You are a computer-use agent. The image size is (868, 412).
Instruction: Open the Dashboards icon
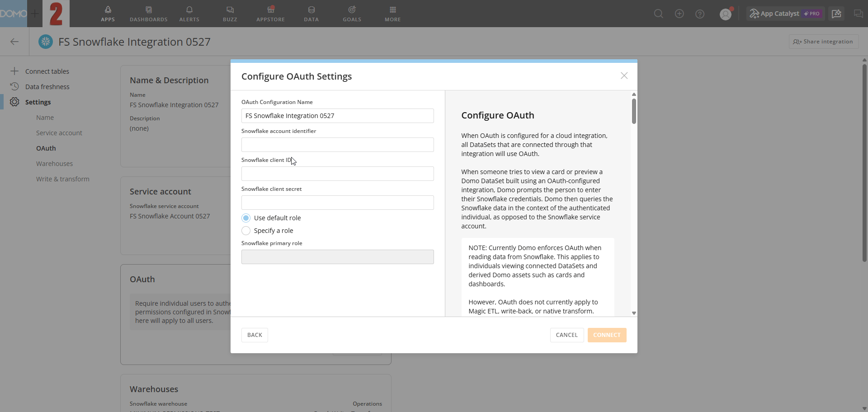(149, 10)
